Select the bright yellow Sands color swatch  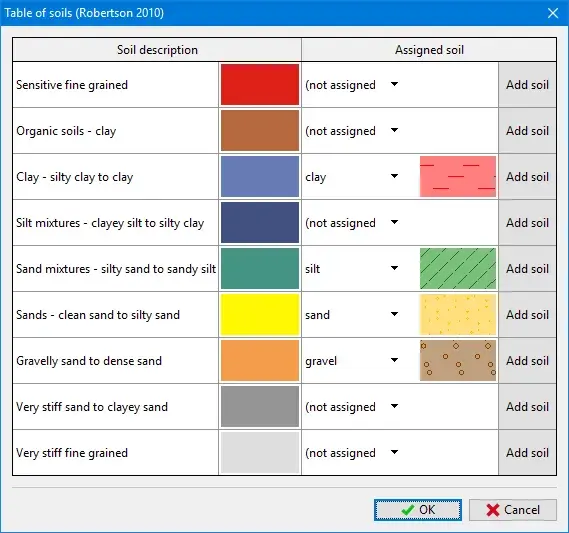260,315
